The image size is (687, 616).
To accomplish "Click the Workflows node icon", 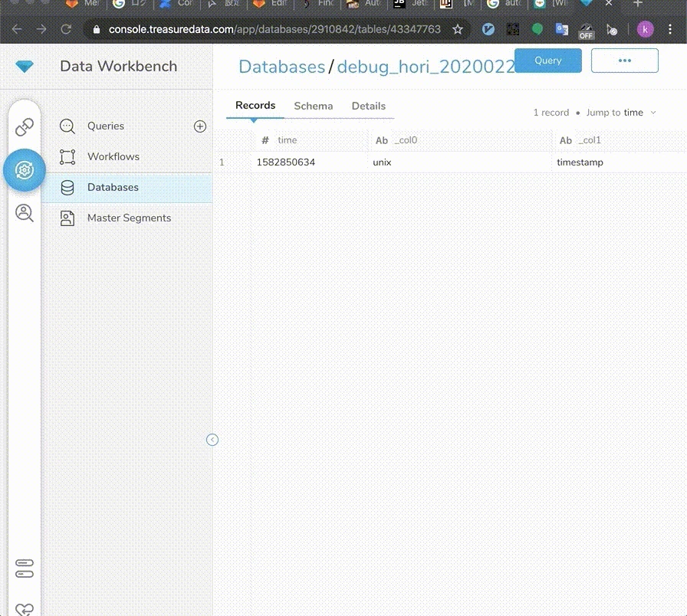I will pos(67,157).
